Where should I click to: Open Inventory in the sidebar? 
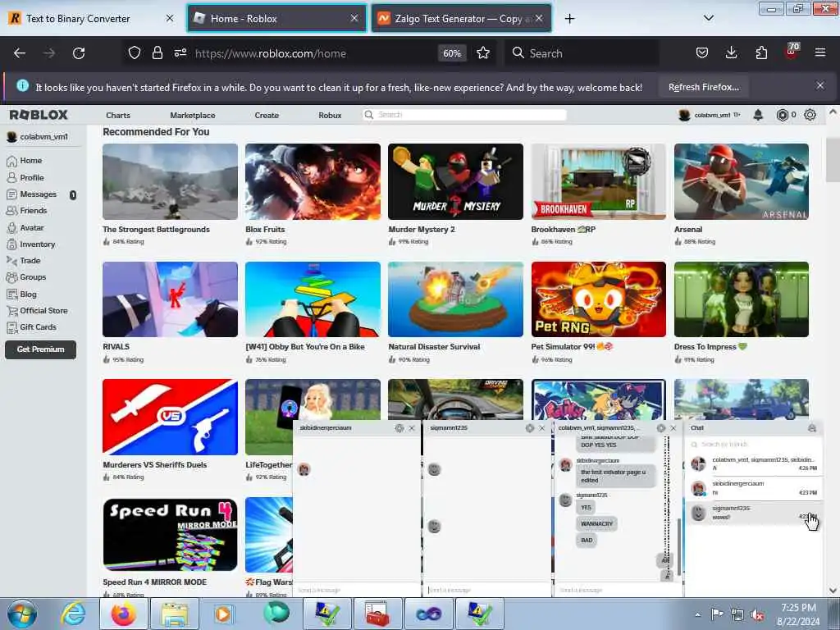pyautogui.click(x=38, y=244)
